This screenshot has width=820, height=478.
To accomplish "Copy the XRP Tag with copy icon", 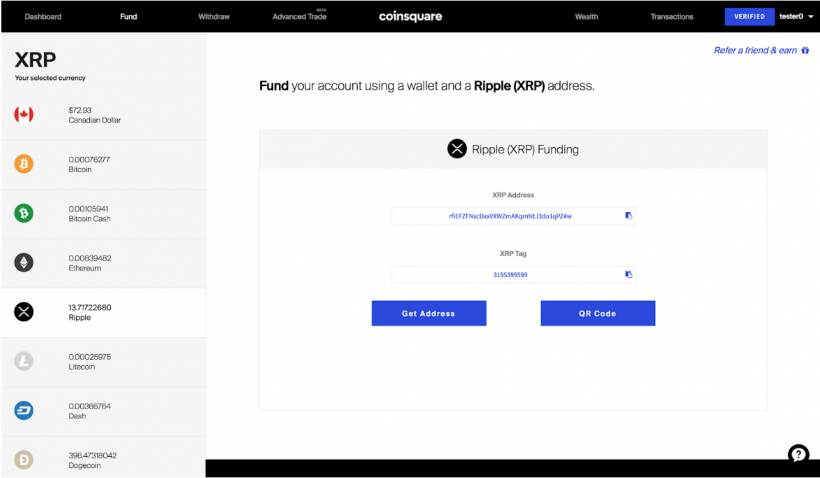I will (629, 274).
